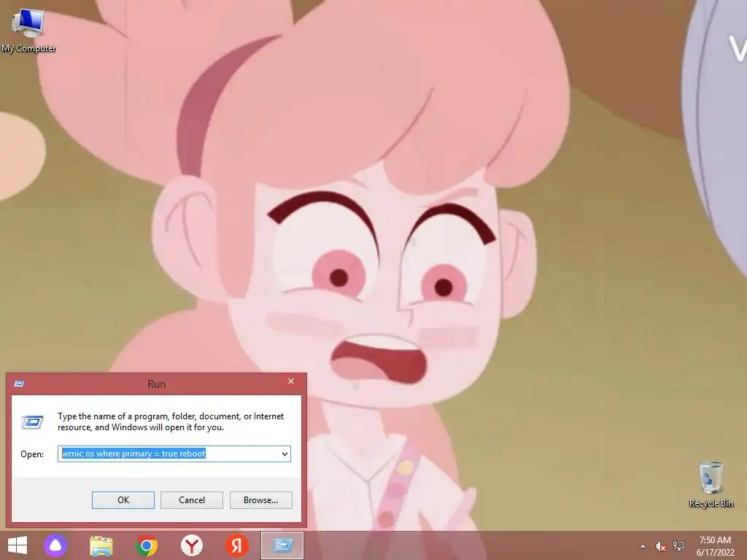Show hidden system tray icons

643,546
